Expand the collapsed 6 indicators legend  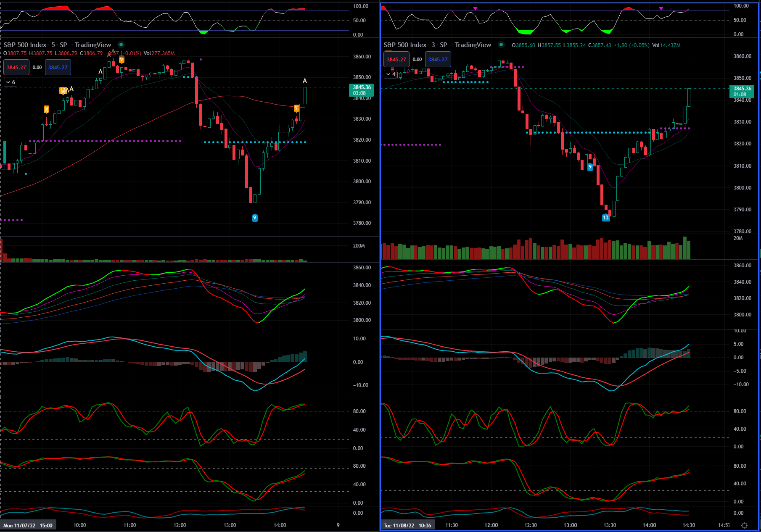click(x=11, y=82)
